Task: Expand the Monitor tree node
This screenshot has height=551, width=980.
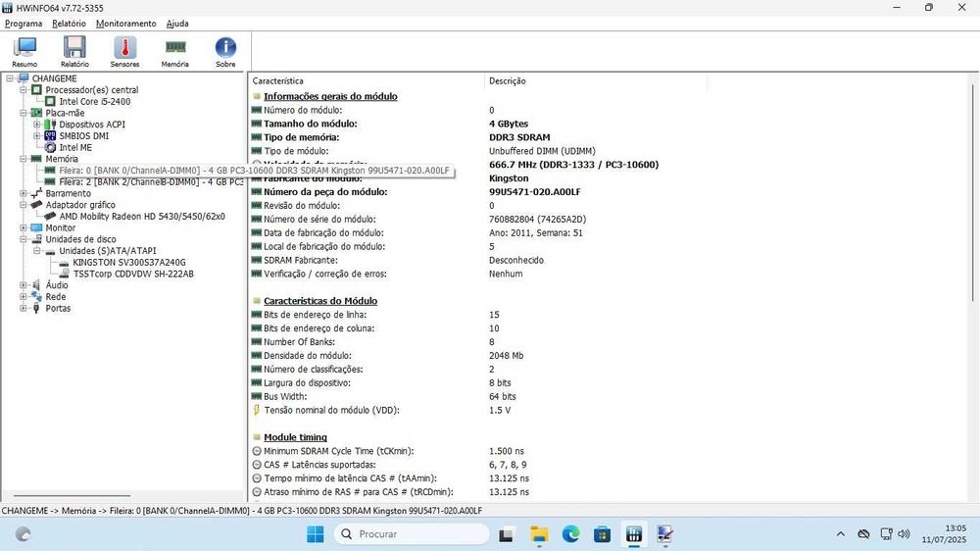Action: pos(24,227)
